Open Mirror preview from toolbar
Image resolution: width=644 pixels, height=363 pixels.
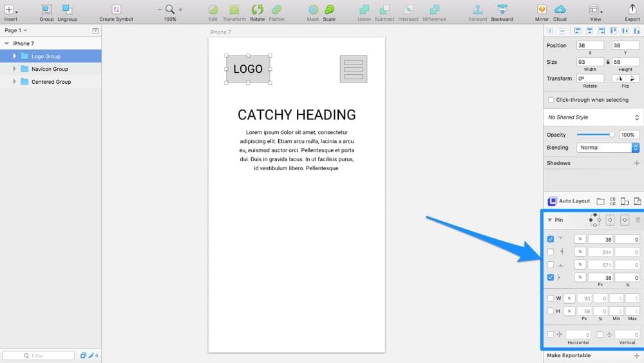(x=542, y=10)
